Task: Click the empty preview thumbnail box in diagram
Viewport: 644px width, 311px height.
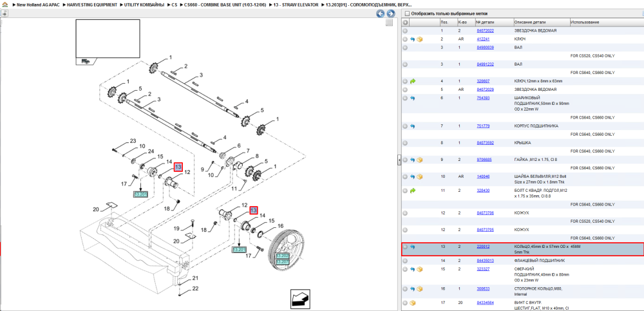Action: tap(108, 39)
